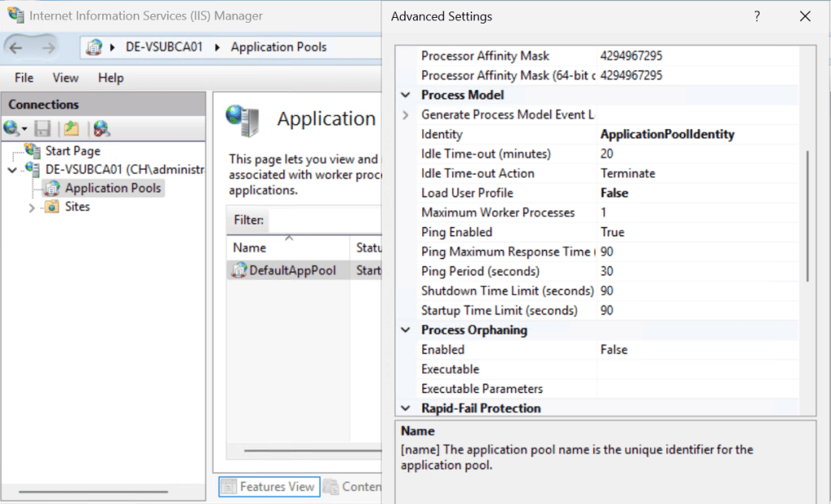
Task: Open the Help menu
Action: (x=110, y=78)
